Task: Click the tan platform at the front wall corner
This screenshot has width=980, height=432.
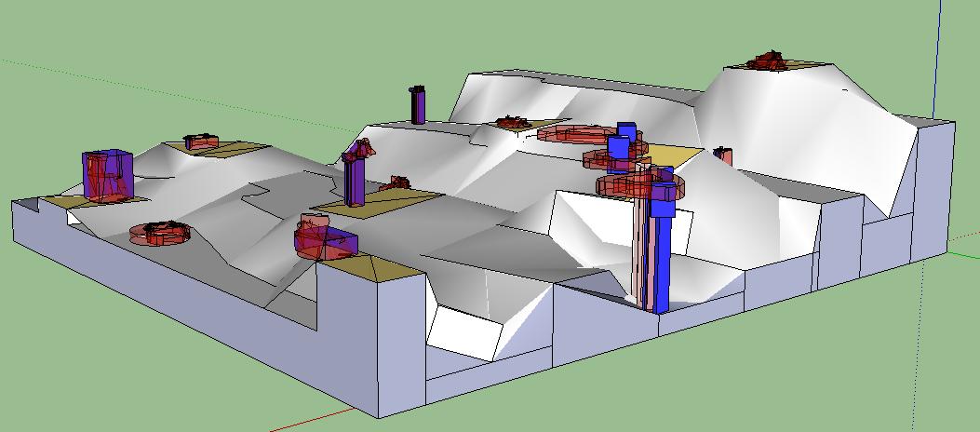Action: coord(372,267)
